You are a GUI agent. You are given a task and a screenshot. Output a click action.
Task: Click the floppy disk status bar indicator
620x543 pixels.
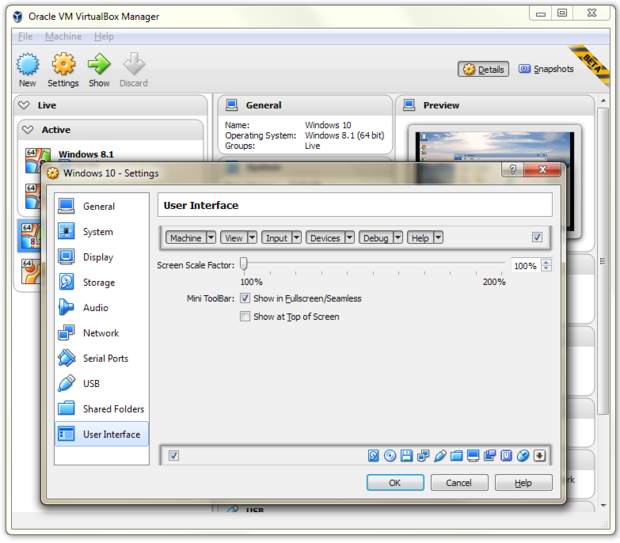[x=407, y=456]
